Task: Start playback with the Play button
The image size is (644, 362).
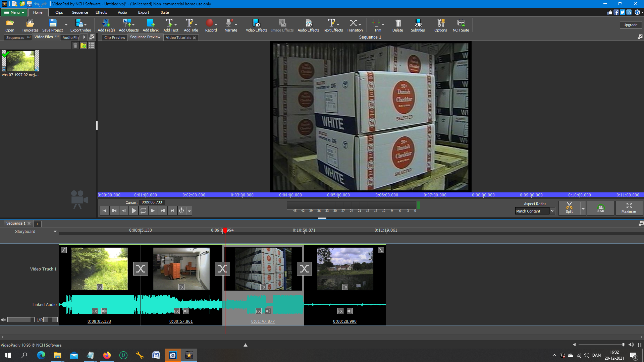Action: click(133, 210)
